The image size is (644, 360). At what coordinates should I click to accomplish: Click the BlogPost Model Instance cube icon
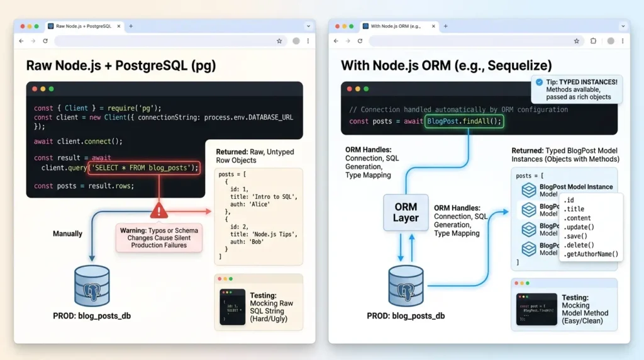point(528,190)
